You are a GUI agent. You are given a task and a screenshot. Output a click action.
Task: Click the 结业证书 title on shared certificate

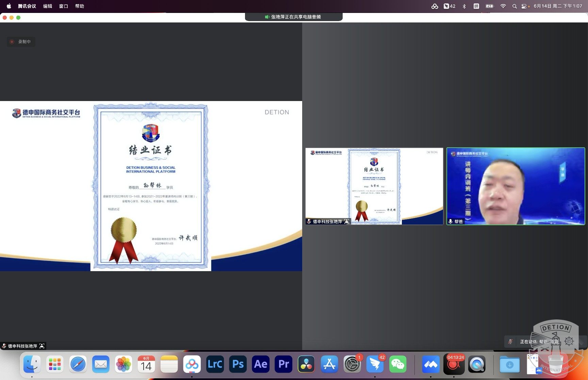pos(150,150)
